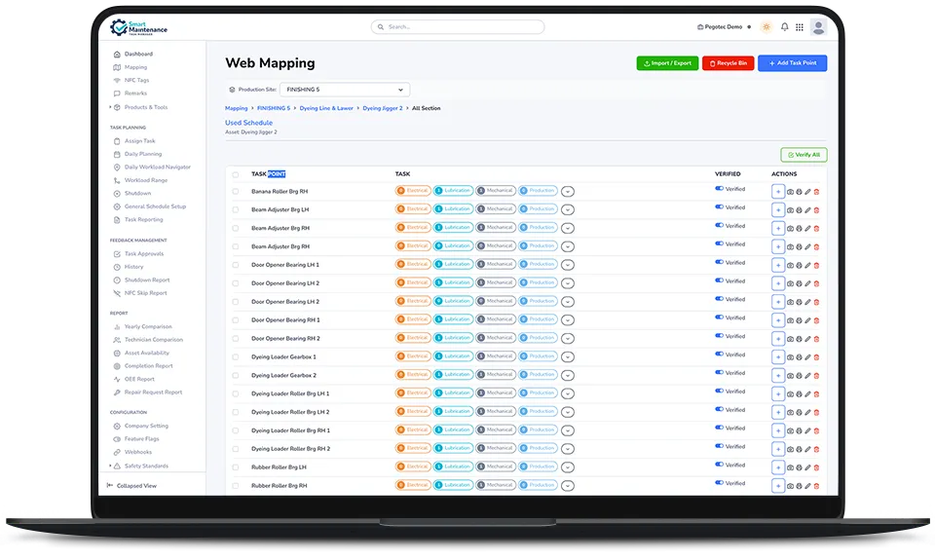Open camera for Dyeing Loader Roller Brg LH 2
Screen dimensions: 935x560
pyautogui.click(x=790, y=413)
